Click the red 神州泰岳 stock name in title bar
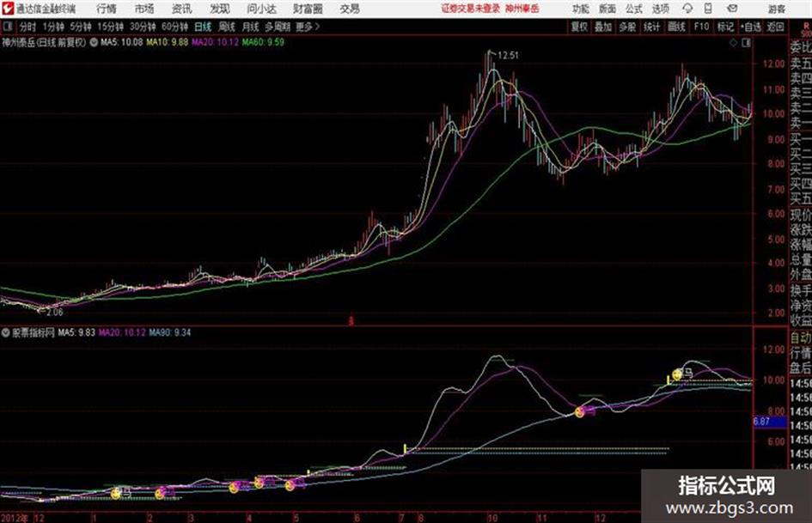This screenshot has height=523, width=812. (522, 9)
